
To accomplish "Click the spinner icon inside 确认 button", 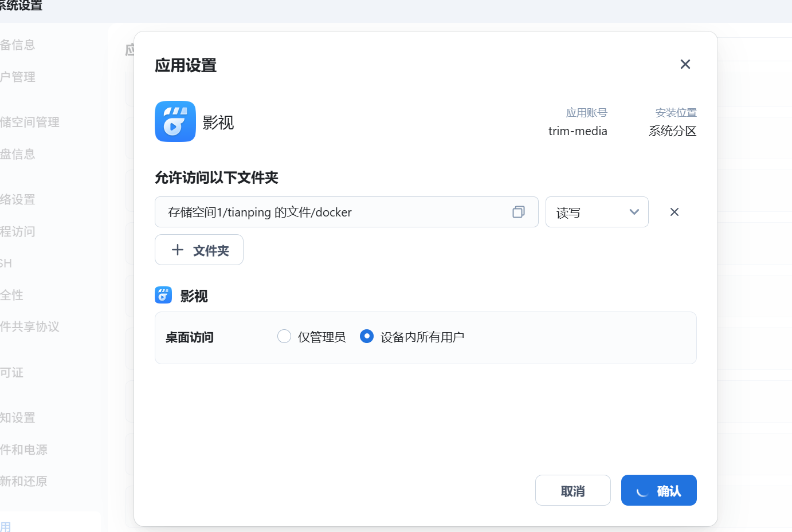I will pos(642,490).
